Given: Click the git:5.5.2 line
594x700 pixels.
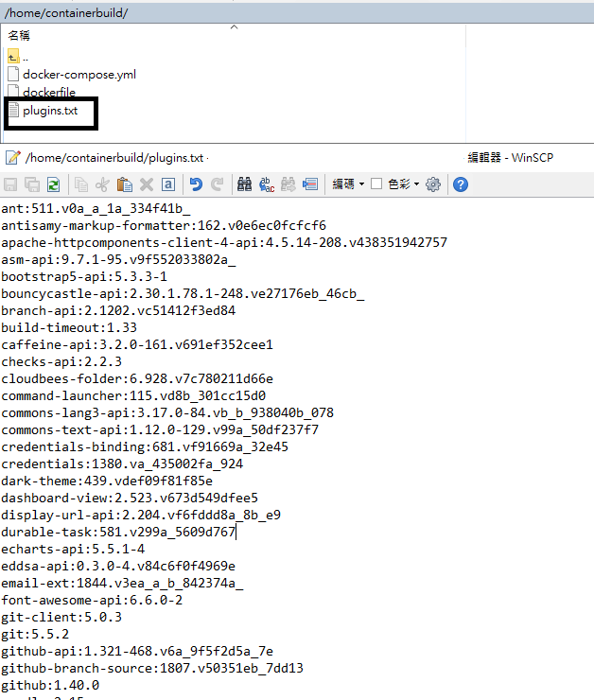Looking at the screenshot, I should pyautogui.click(x=35, y=634).
